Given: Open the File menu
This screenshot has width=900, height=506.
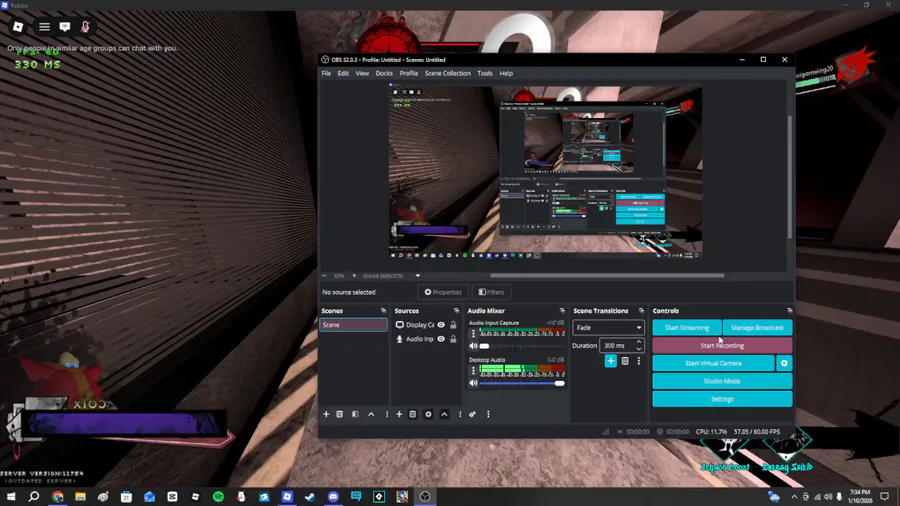Looking at the screenshot, I should pyautogui.click(x=326, y=73).
